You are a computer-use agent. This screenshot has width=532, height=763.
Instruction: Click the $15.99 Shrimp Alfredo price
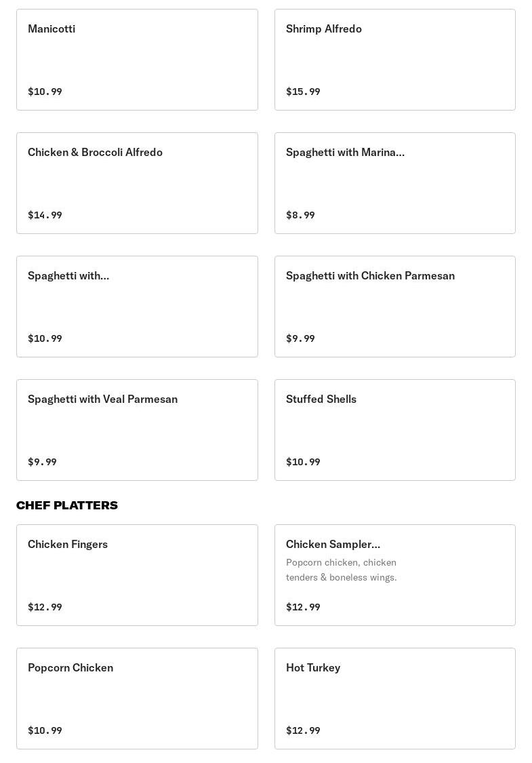(303, 92)
